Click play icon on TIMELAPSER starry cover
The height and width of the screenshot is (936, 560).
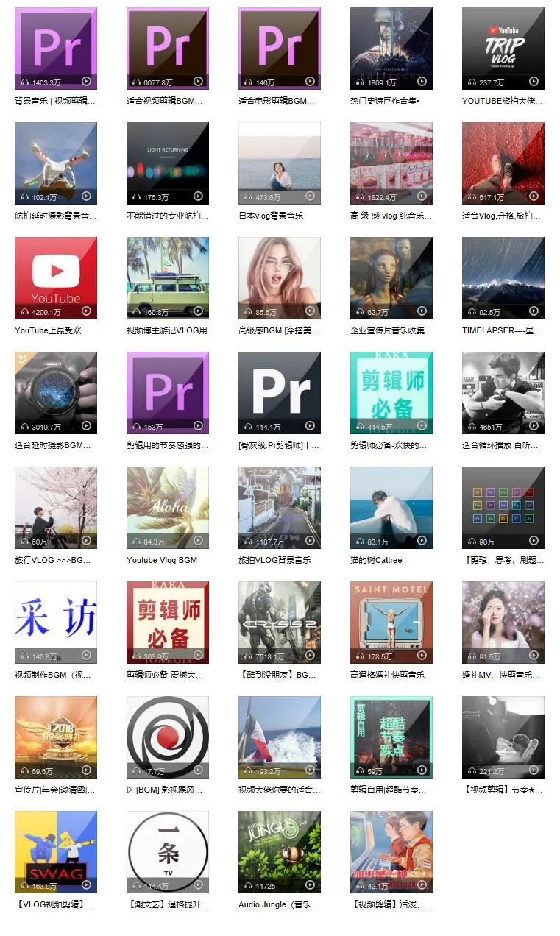point(534,311)
